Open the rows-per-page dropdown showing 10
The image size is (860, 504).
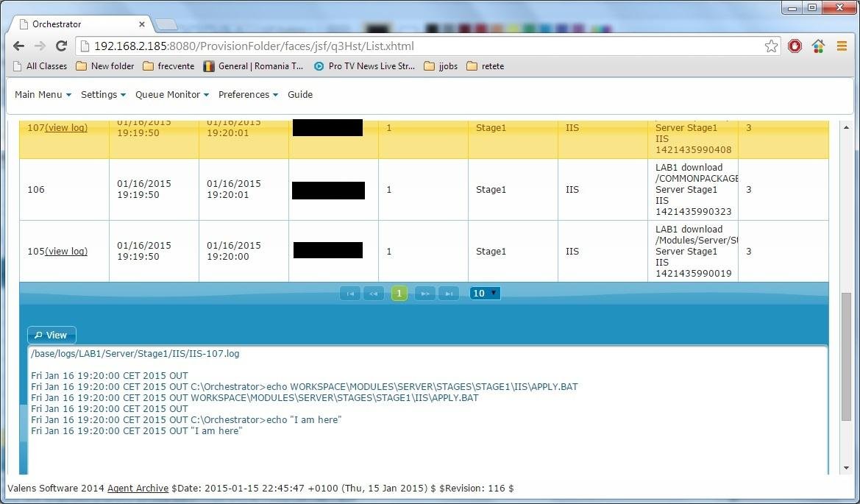tap(484, 293)
